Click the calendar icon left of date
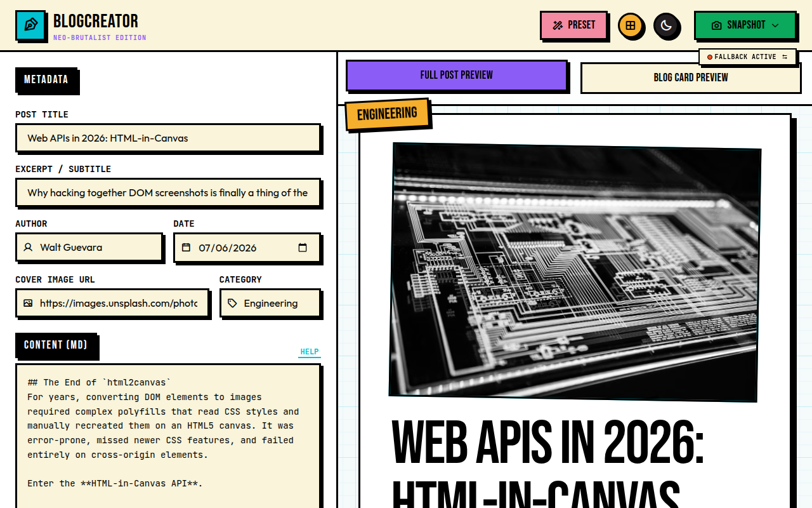 (186, 247)
